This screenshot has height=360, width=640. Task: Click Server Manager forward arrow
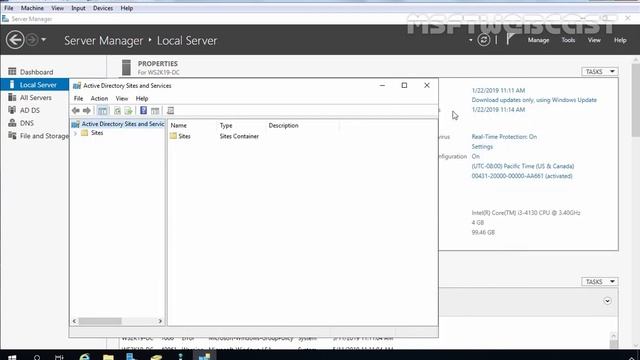pos(32,40)
